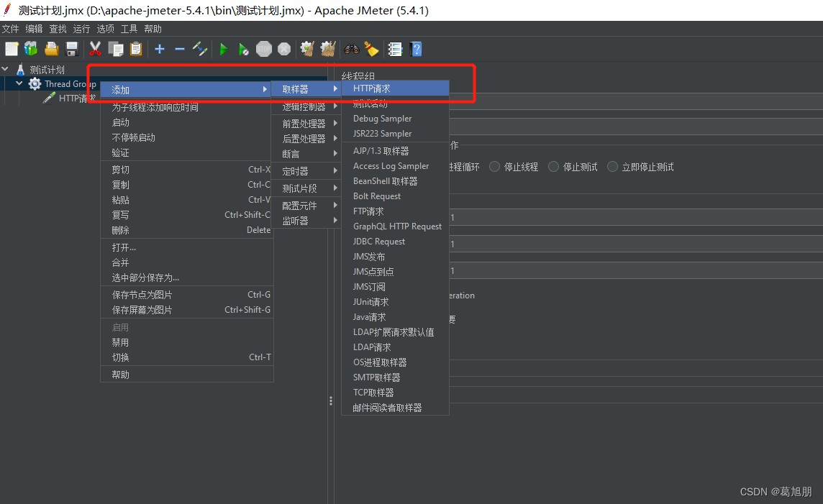Open the 逻辑控制器 submenu
The width and height of the screenshot is (823, 504).
302,106
